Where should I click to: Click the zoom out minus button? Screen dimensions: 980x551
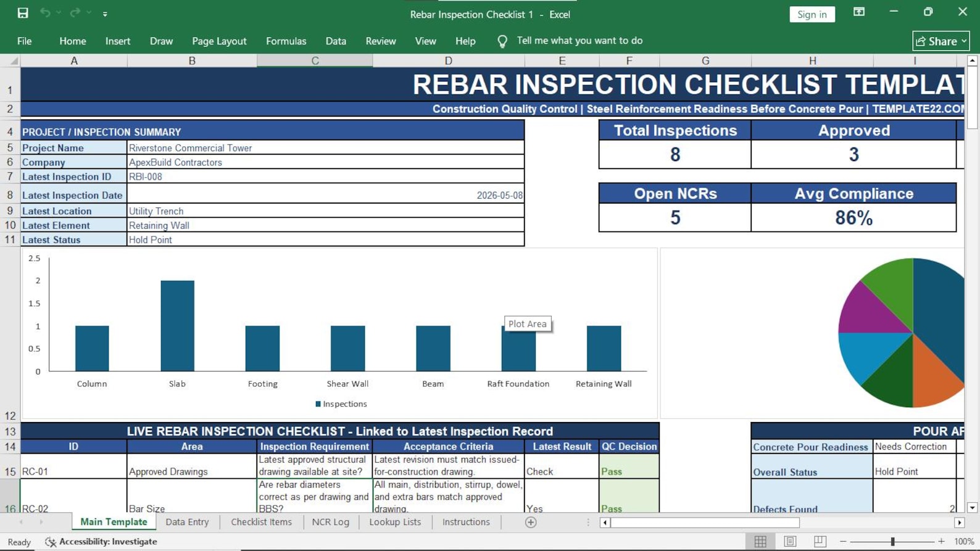[843, 541]
